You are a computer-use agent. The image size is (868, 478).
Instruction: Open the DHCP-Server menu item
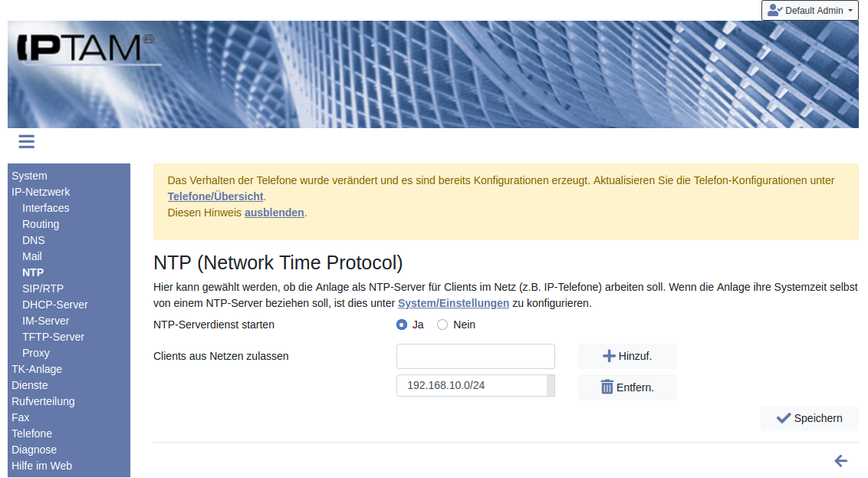pyautogui.click(x=55, y=305)
